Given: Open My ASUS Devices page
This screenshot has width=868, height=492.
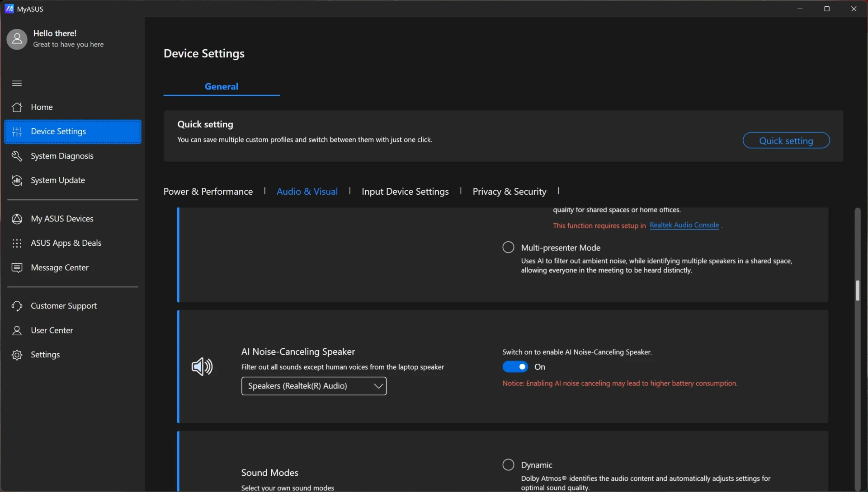Looking at the screenshot, I should tap(73, 219).
